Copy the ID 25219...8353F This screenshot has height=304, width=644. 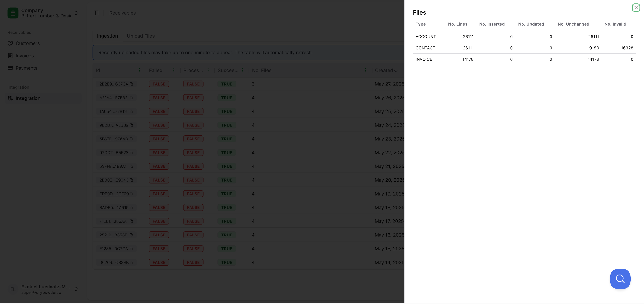click(x=132, y=235)
